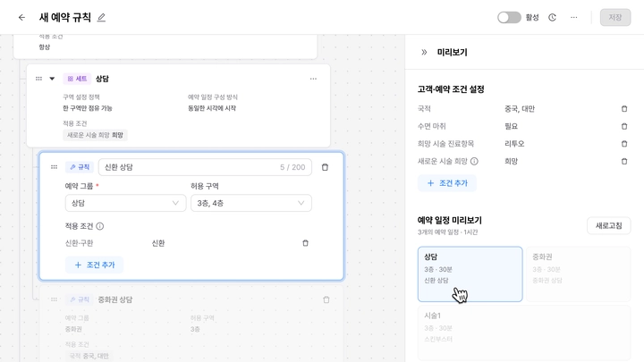Open the header more options menu
644x362 pixels.
[573, 17]
